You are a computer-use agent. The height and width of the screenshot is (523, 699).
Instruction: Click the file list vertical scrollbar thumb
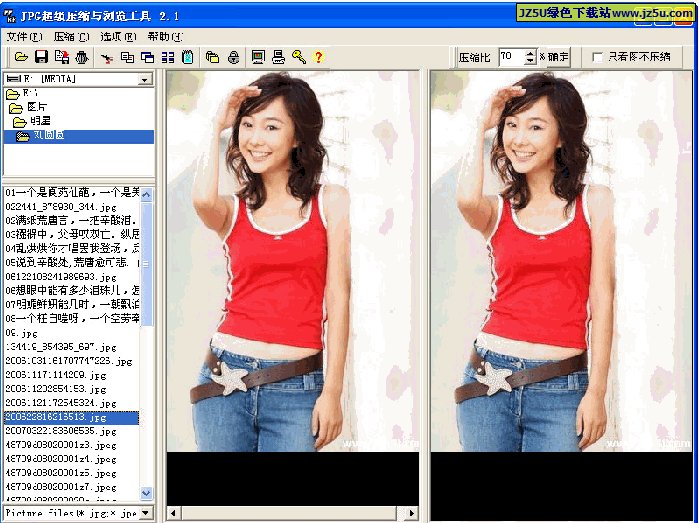click(x=146, y=264)
